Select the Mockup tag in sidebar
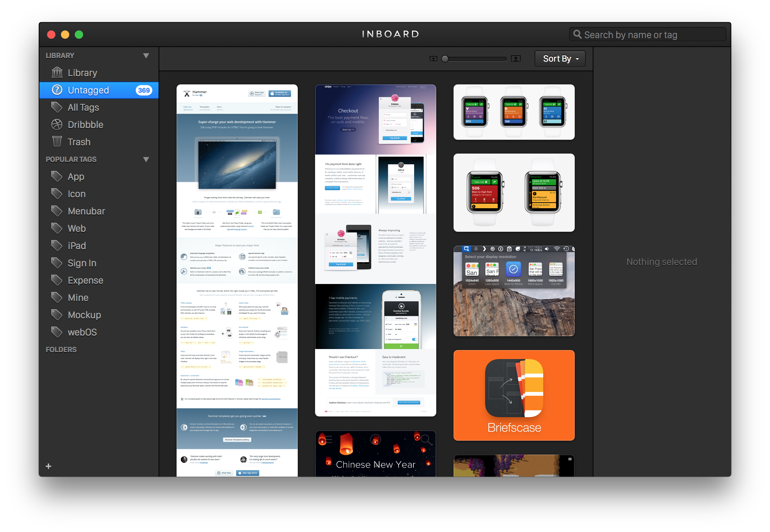 click(x=84, y=315)
